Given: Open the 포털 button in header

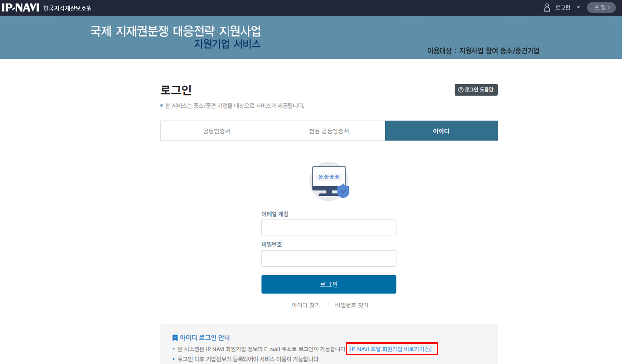Looking at the screenshot, I should pos(601,7).
